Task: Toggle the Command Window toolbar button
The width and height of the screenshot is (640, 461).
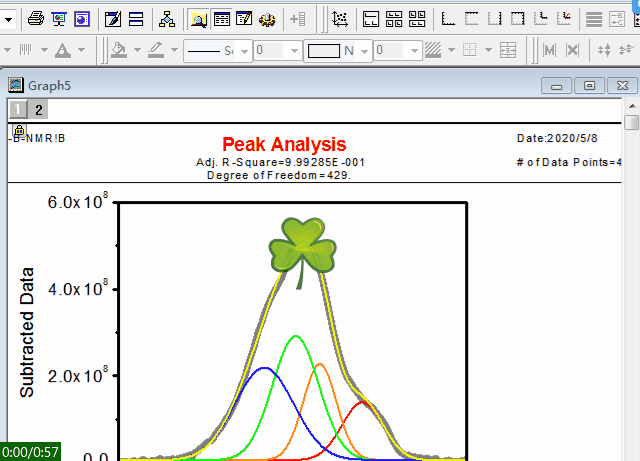Action: coord(243,18)
